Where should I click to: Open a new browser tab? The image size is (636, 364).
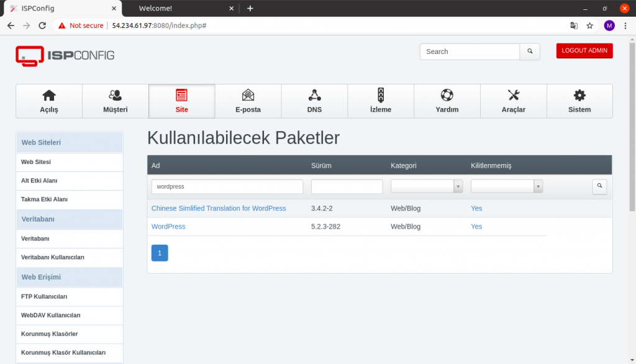[x=250, y=8]
